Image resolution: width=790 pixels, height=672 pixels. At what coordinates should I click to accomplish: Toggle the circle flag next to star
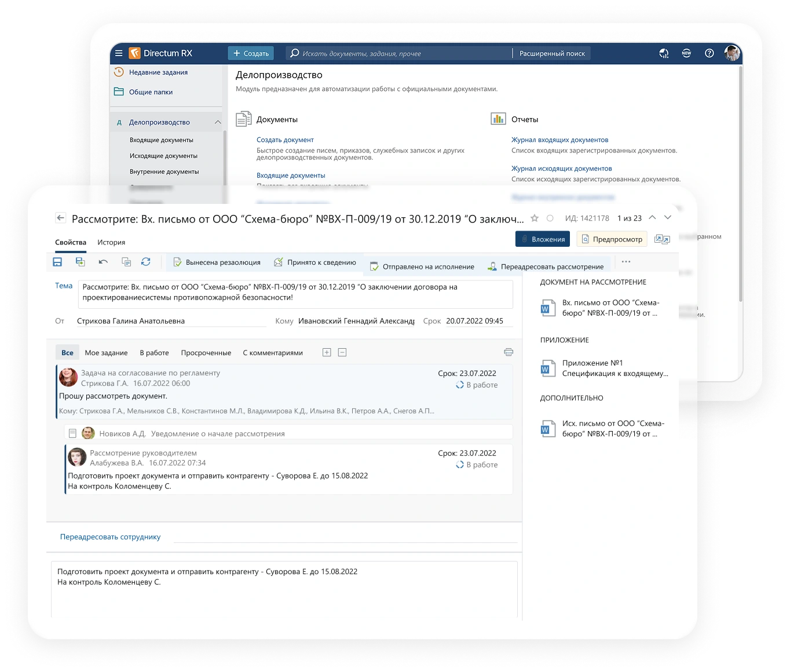pyautogui.click(x=550, y=218)
